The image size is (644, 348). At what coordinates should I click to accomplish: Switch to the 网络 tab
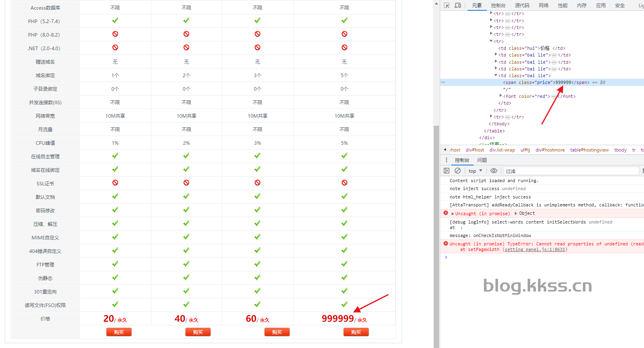543,5
